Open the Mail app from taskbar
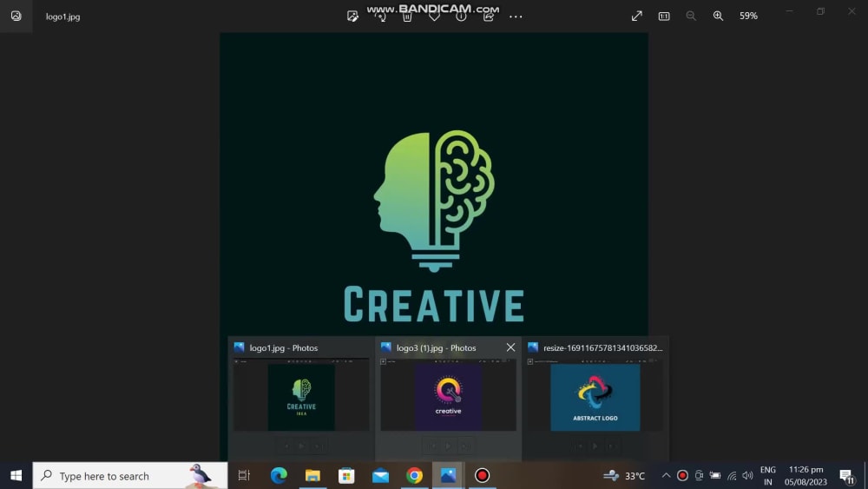 (x=380, y=476)
